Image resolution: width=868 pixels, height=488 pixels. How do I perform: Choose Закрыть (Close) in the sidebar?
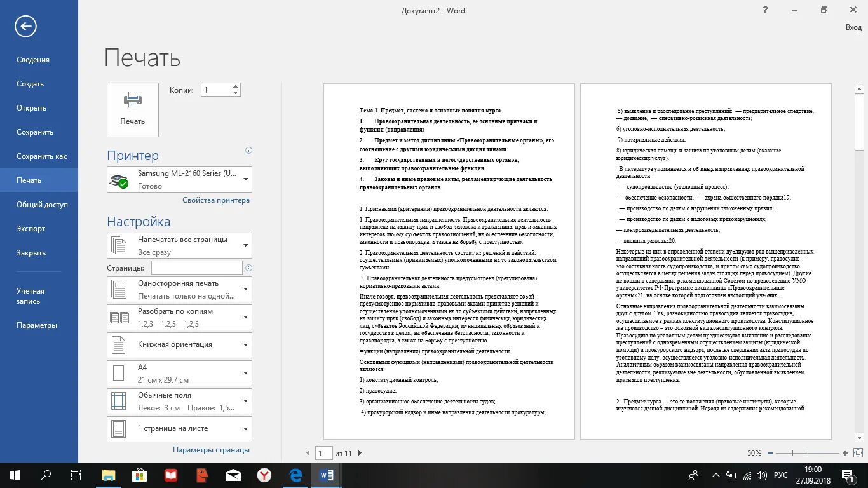point(39,253)
